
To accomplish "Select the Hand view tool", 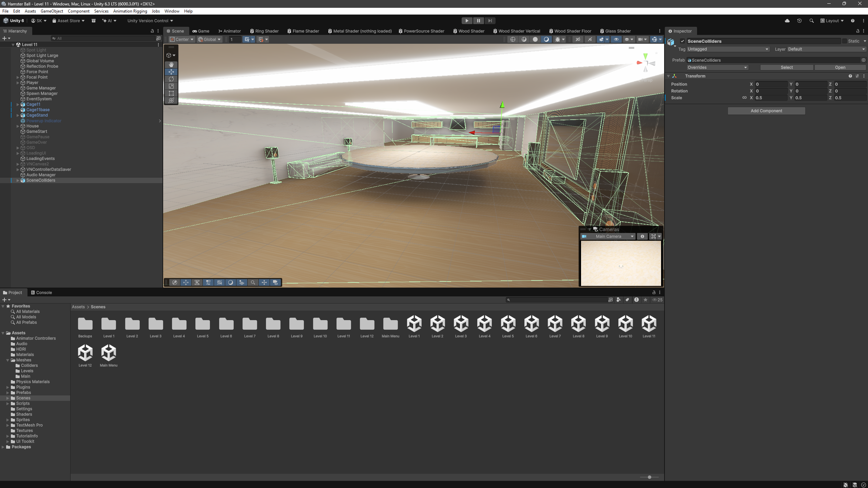I will click(x=171, y=64).
